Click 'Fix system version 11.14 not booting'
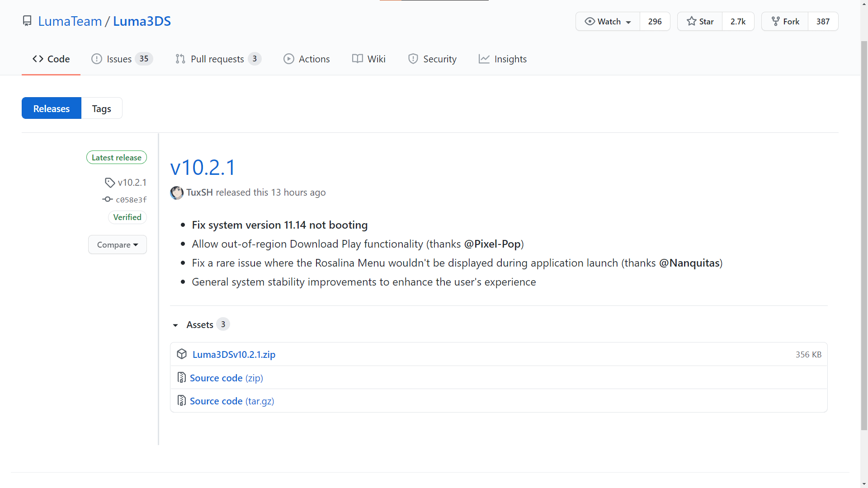The height and width of the screenshot is (488, 868). click(280, 225)
